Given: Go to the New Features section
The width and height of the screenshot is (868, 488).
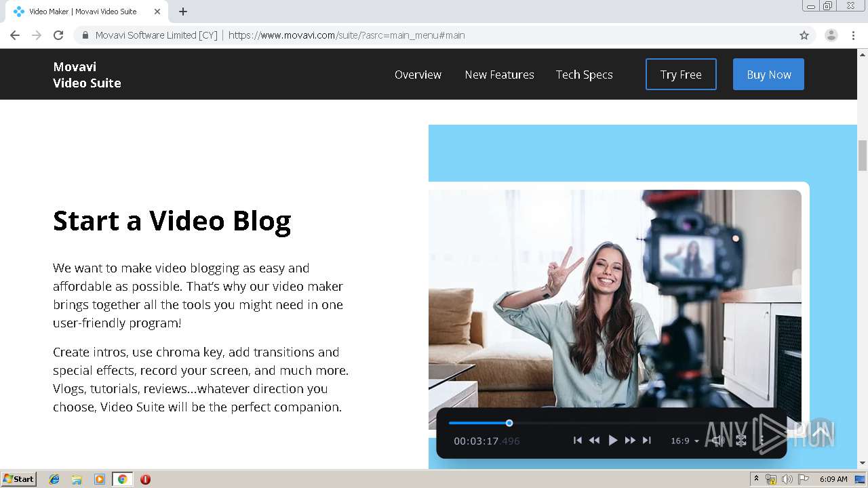Looking at the screenshot, I should tap(499, 75).
